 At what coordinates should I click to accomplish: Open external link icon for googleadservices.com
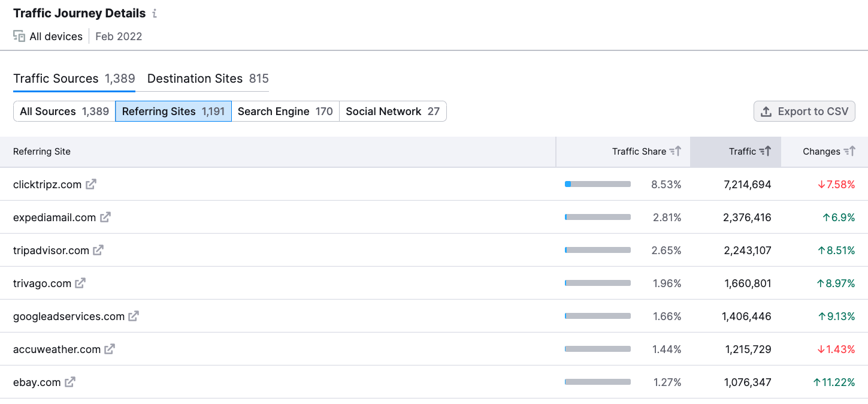pyautogui.click(x=134, y=316)
